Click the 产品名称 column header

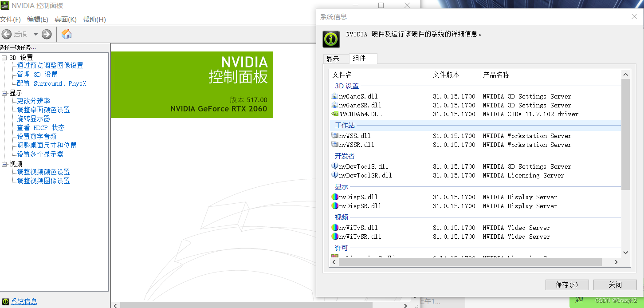[x=550, y=75]
